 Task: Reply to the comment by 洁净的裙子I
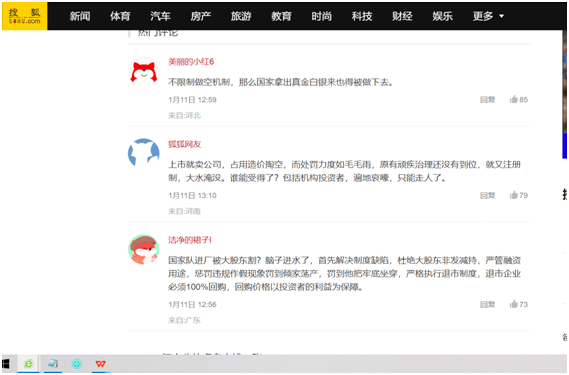[487, 304]
